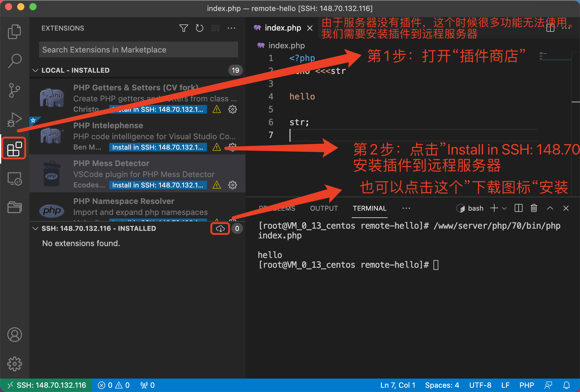Change end of line sequence LF
The width and height of the screenshot is (580, 392).
click(x=505, y=385)
